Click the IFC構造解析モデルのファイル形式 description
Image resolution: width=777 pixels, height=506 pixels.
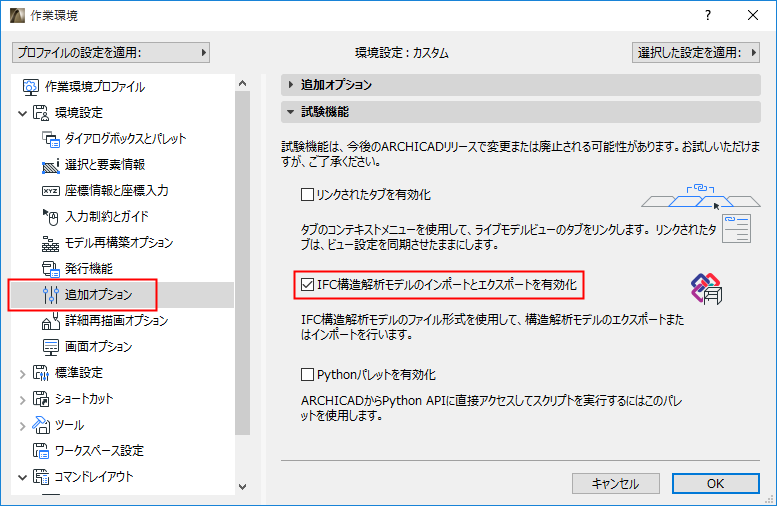click(x=493, y=327)
